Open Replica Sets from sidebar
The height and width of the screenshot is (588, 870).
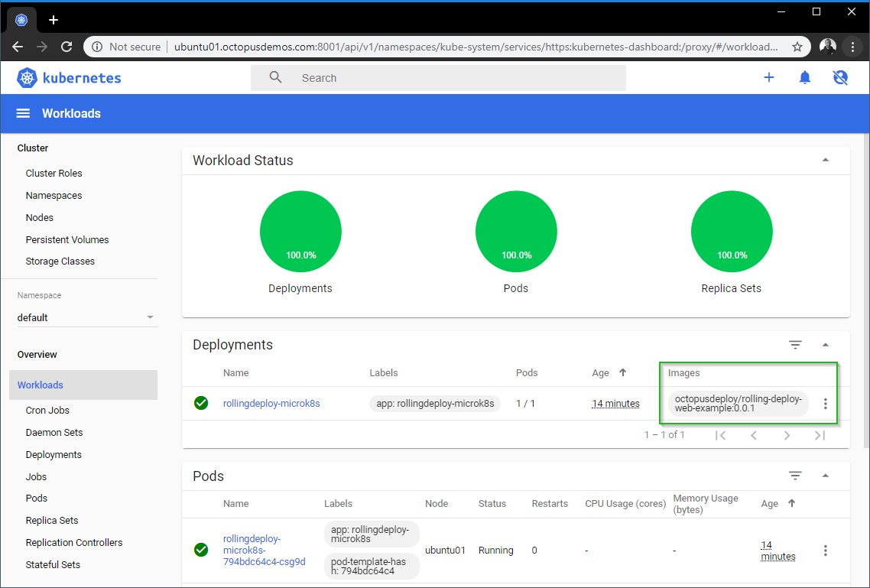52,521
